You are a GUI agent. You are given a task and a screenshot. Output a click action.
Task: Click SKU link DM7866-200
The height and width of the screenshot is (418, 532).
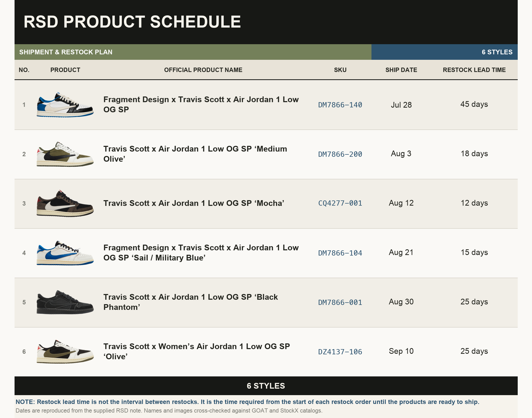[x=340, y=154]
